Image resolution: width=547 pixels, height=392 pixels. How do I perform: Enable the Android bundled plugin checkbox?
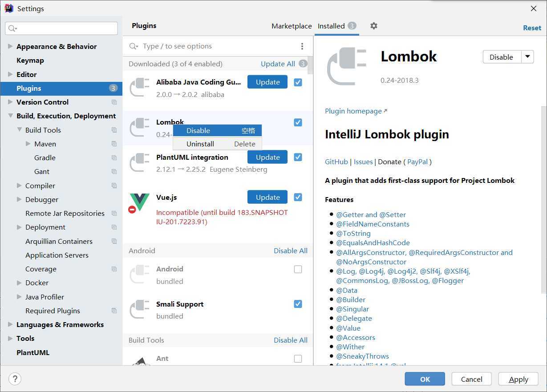[x=298, y=269]
